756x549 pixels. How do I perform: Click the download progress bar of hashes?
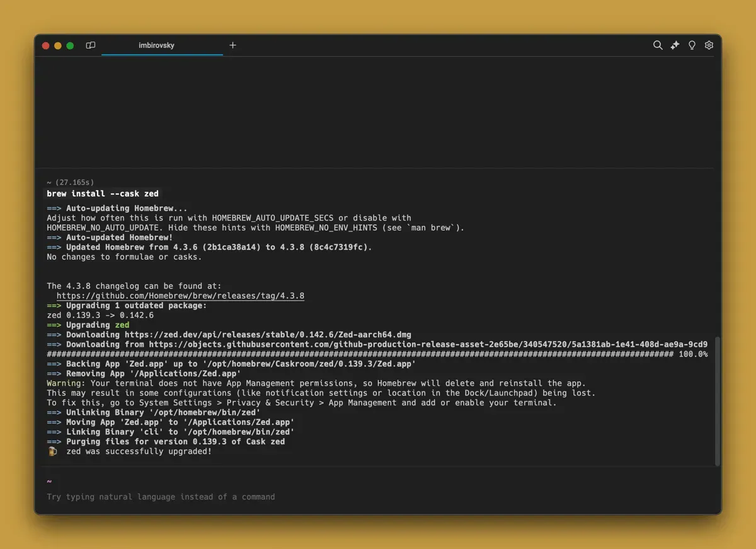click(x=359, y=354)
